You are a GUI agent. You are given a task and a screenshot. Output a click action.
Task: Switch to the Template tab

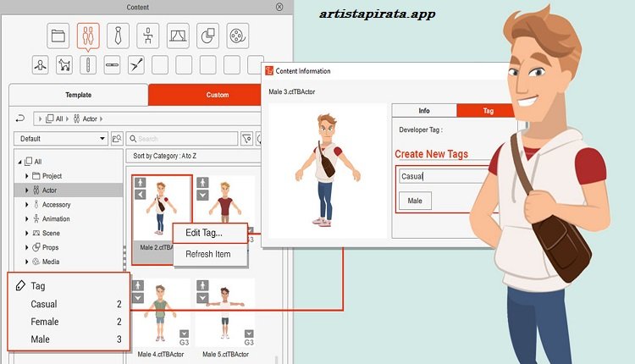pyautogui.click(x=79, y=95)
